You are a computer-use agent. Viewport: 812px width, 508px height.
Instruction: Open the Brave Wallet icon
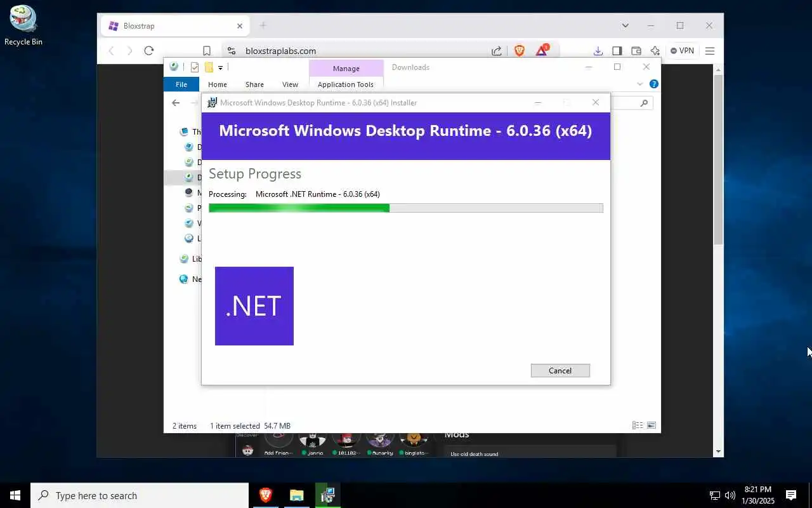[x=636, y=51]
